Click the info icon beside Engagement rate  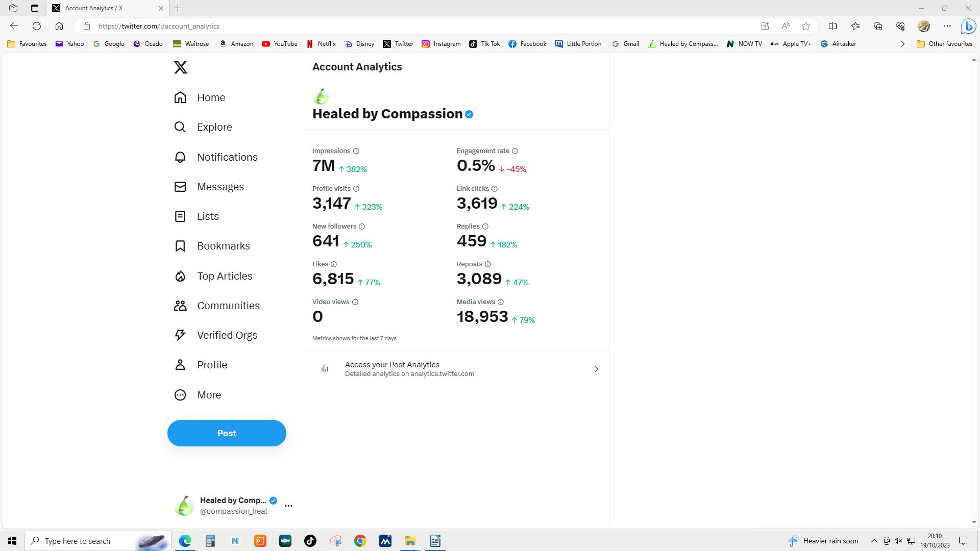point(515,151)
